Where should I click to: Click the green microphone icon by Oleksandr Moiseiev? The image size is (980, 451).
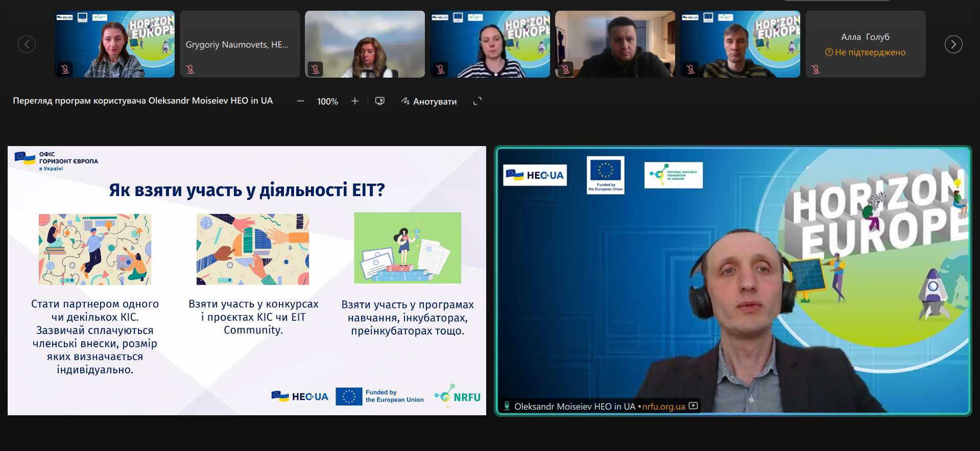(507, 406)
